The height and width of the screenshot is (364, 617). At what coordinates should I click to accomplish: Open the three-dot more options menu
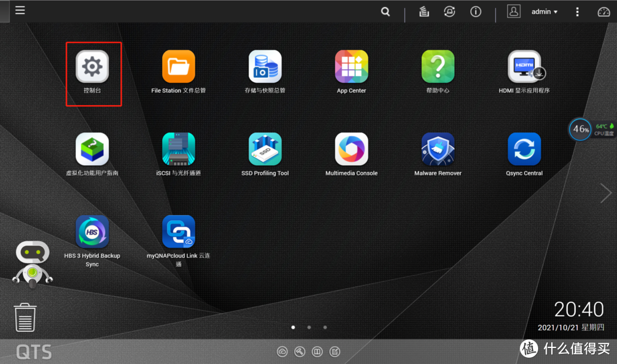(x=577, y=12)
